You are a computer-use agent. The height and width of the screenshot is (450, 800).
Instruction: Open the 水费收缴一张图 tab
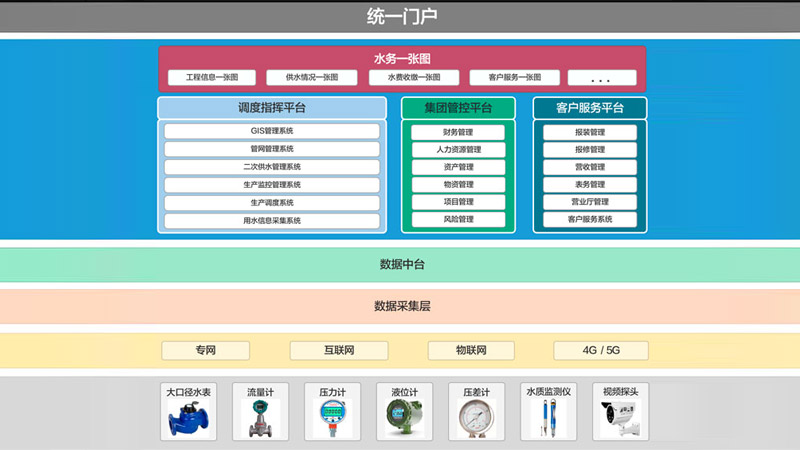tap(413, 77)
